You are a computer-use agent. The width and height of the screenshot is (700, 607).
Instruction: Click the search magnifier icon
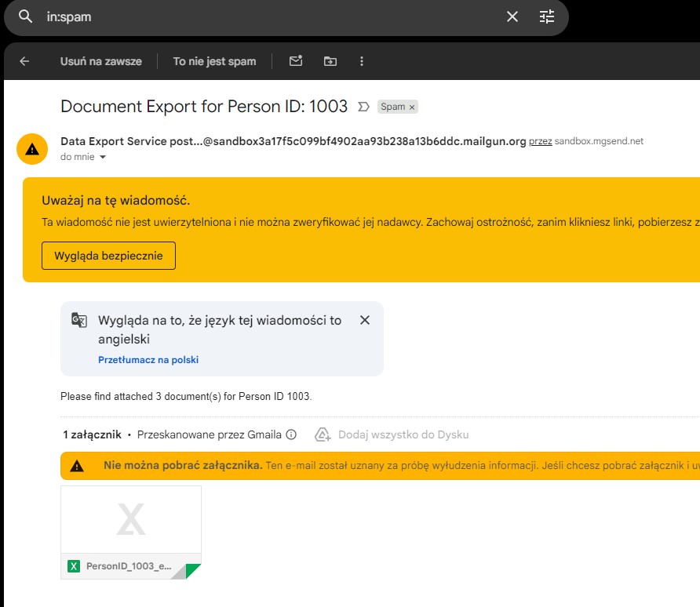[x=25, y=16]
